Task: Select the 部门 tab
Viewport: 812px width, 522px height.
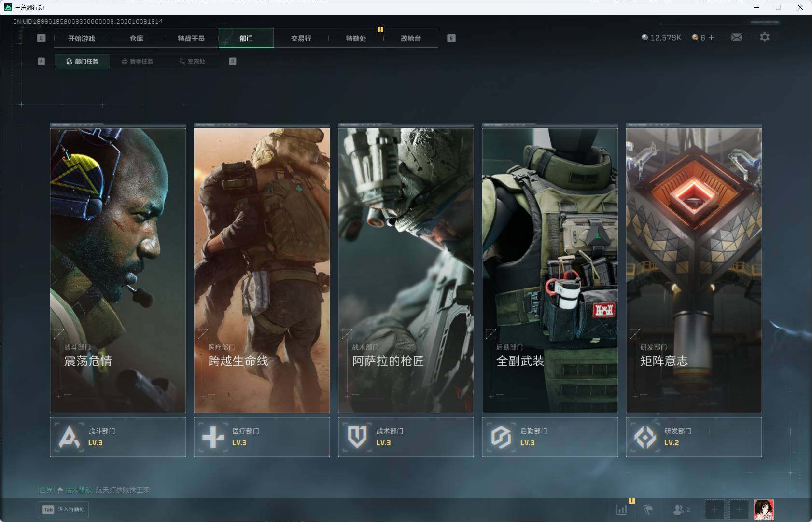Action: point(246,38)
